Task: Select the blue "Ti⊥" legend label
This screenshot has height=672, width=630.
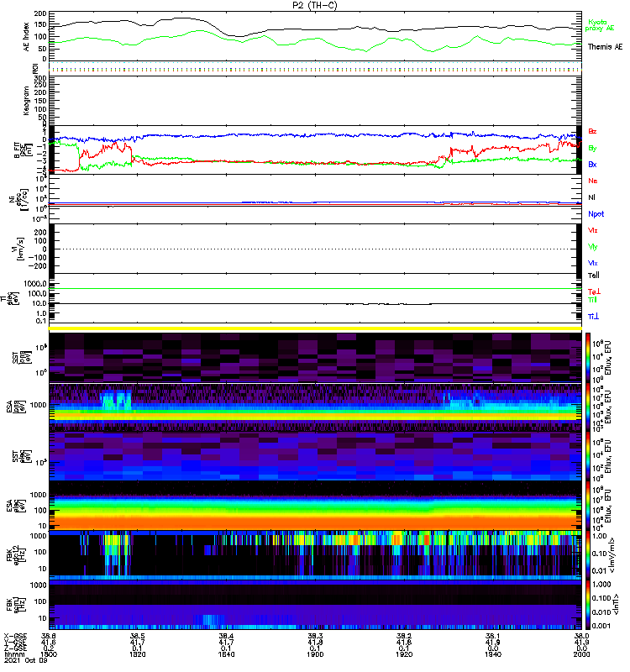Action: (x=593, y=317)
